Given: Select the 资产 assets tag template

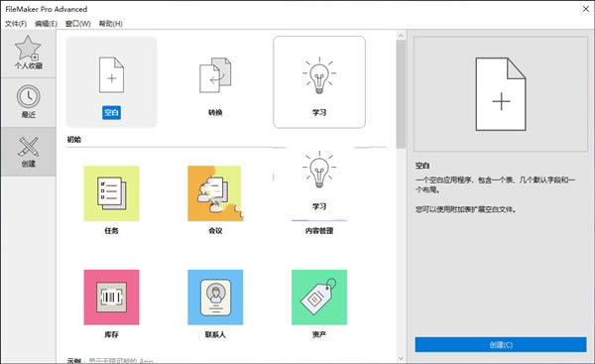Looking at the screenshot, I should coord(319,298).
